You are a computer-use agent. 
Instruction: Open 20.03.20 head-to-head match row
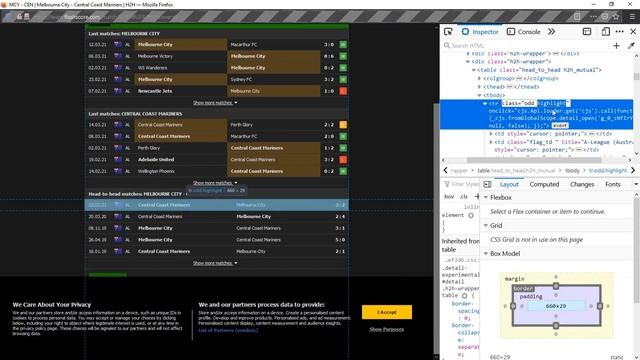(x=217, y=217)
